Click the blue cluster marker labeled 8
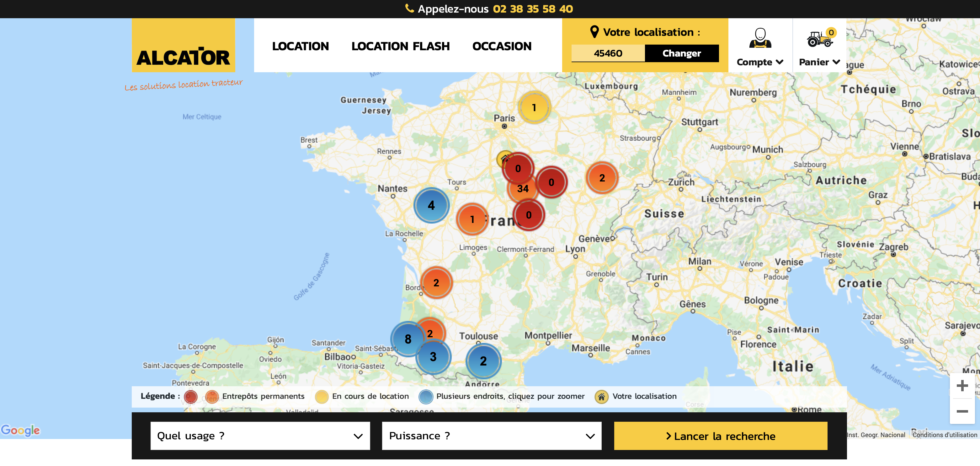The height and width of the screenshot is (466, 980). [x=408, y=339]
